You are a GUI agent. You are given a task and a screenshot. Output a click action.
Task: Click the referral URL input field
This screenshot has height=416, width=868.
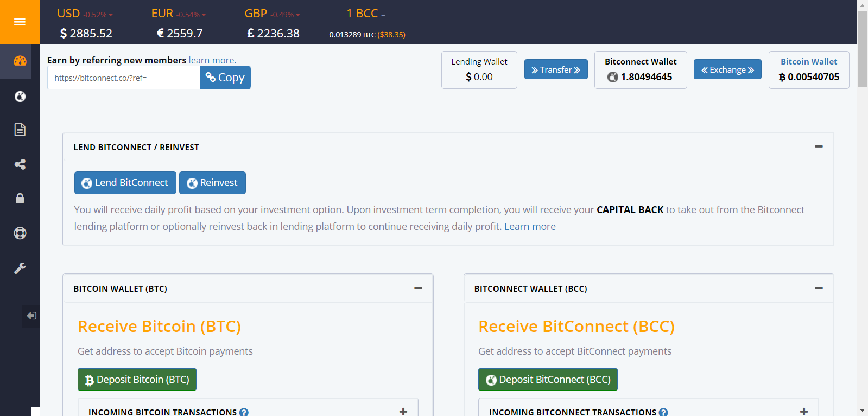[124, 78]
